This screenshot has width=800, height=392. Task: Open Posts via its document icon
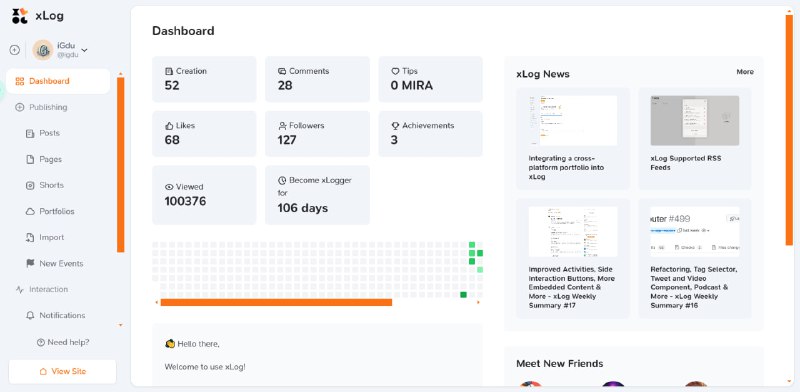pos(30,133)
